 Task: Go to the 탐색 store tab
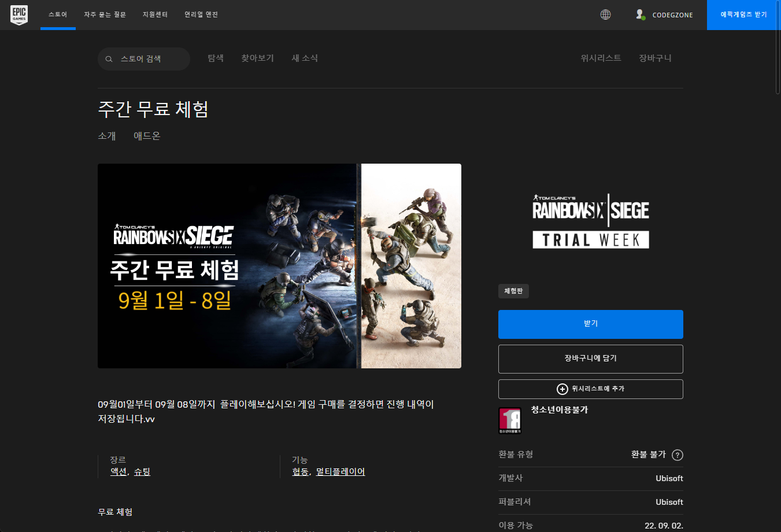[x=216, y=58]
